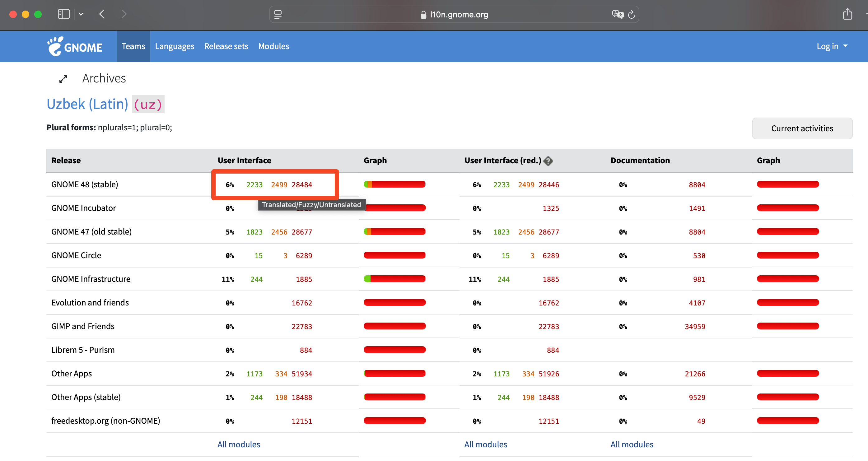This screenshot has height=461, width=868.
Task: Open All modules link under Documentation
Action: pos(632,444)
